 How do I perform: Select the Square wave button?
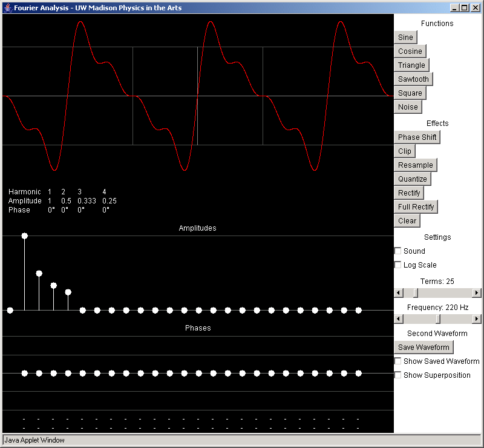point(410,93)
